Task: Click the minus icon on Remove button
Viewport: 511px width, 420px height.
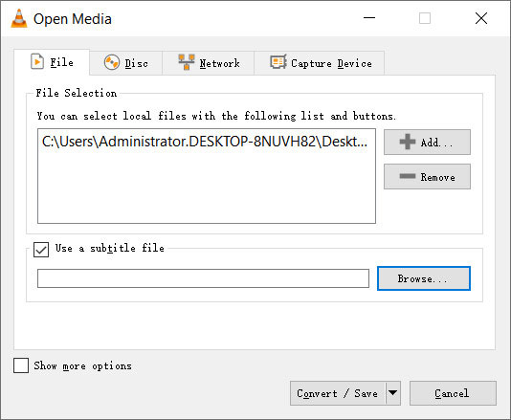Action: coord(408,176)
